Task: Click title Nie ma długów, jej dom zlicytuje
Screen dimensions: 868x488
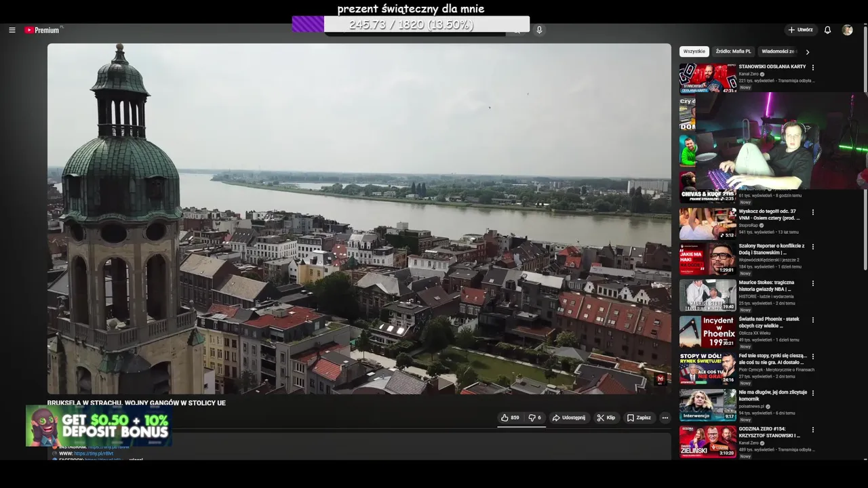Action: coord(773,396)
